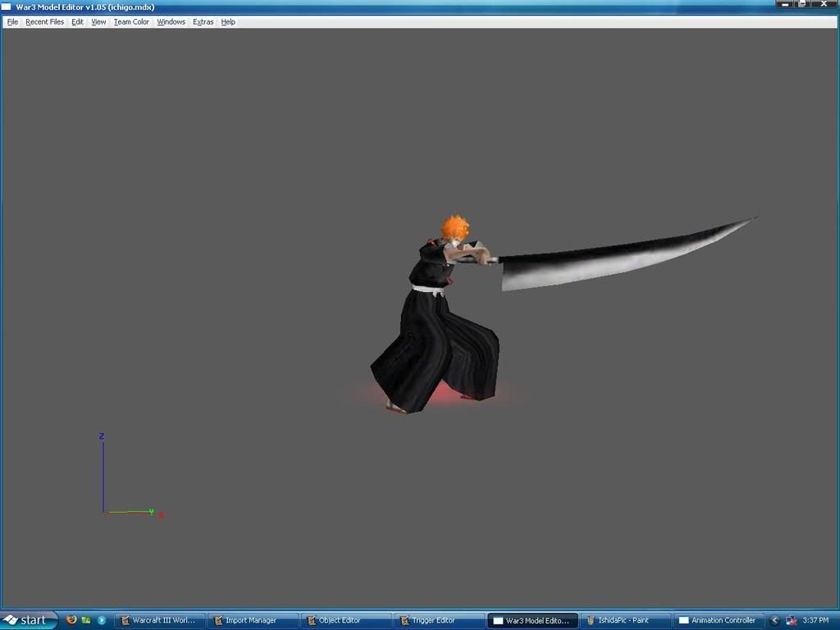
Task: Expand hidden system tray icons chevron
Action: point(774,620)
